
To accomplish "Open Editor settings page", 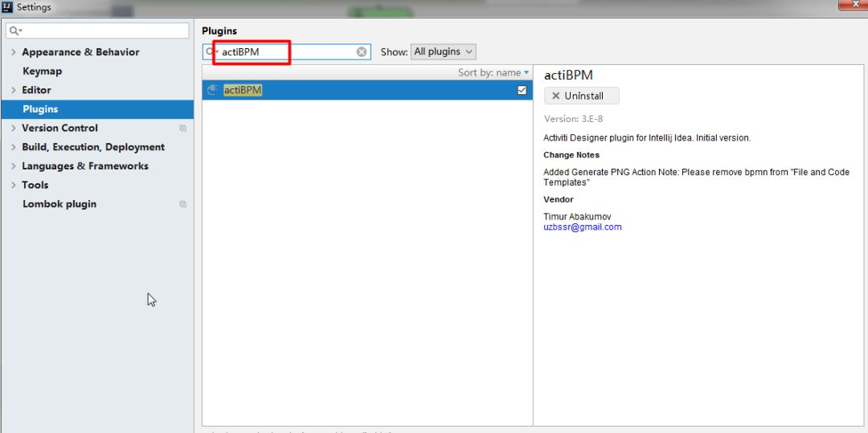I will [36, 90].
